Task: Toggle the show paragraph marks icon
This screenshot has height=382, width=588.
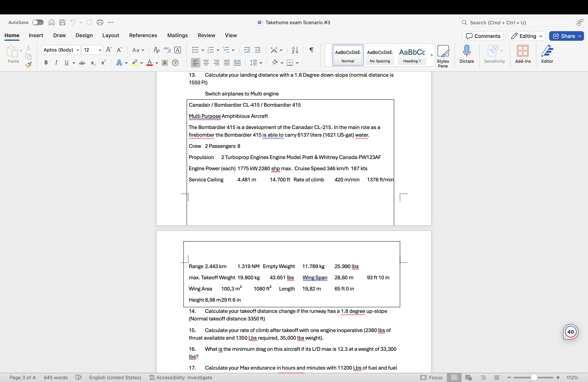Action: 312,50
